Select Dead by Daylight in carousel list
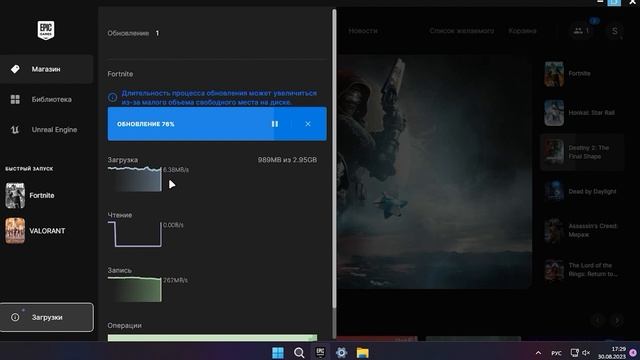640x360 pixels. pyautogui.click(x=582, y=191)
